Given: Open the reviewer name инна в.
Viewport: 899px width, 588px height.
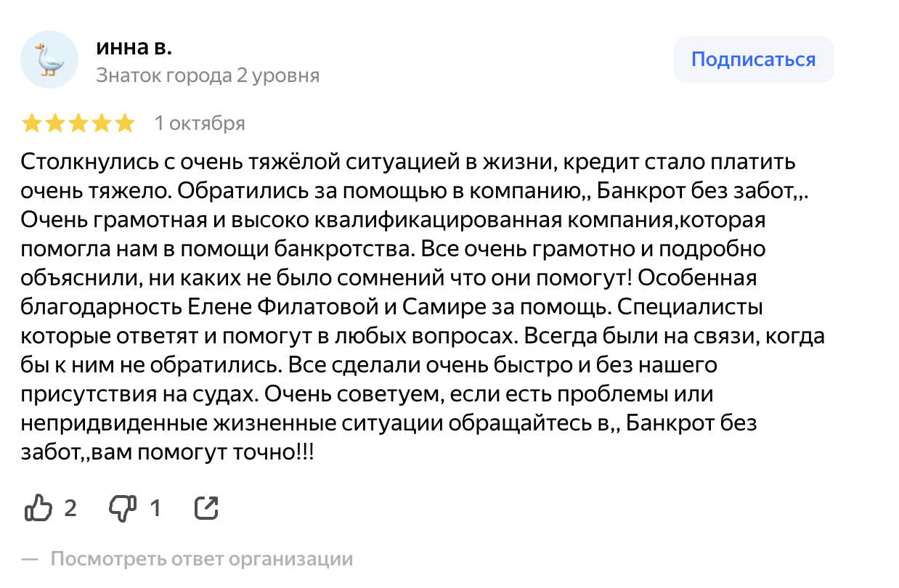Looking at the screenshot, I should point(134,47).
